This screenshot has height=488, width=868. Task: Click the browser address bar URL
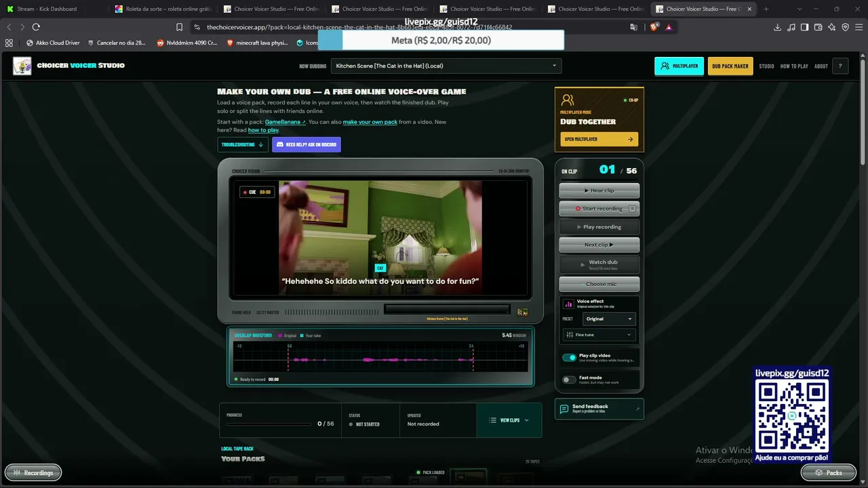(359, 27)
